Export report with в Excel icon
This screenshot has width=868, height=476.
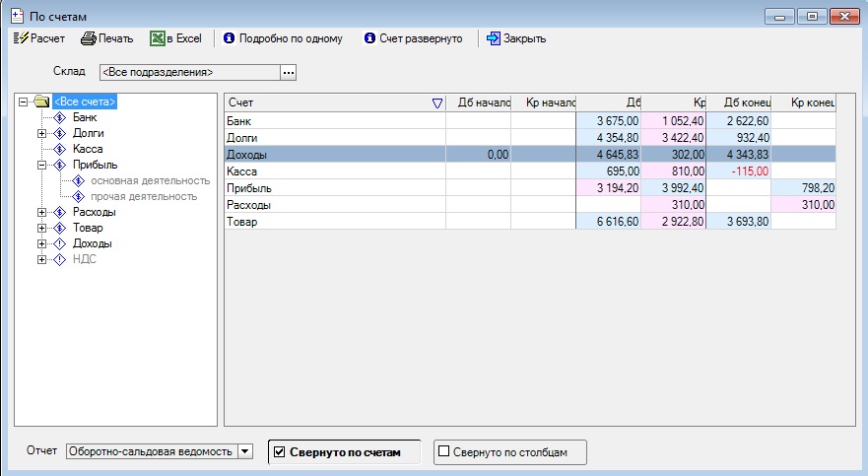157,39
